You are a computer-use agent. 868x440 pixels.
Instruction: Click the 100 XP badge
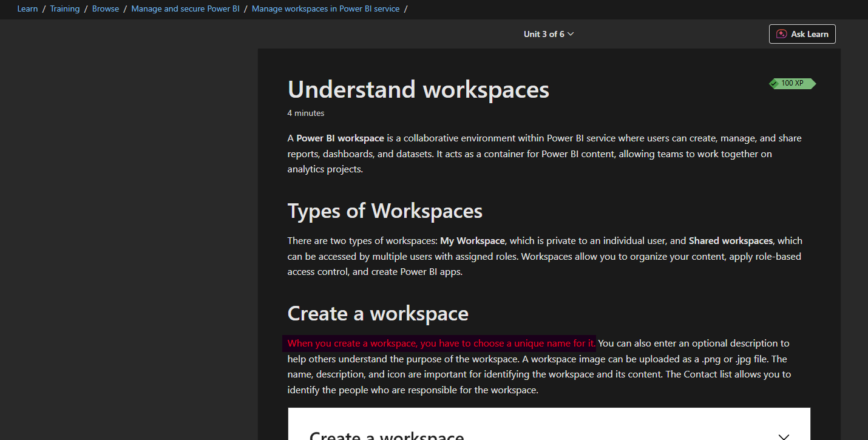tap(793, 84)
